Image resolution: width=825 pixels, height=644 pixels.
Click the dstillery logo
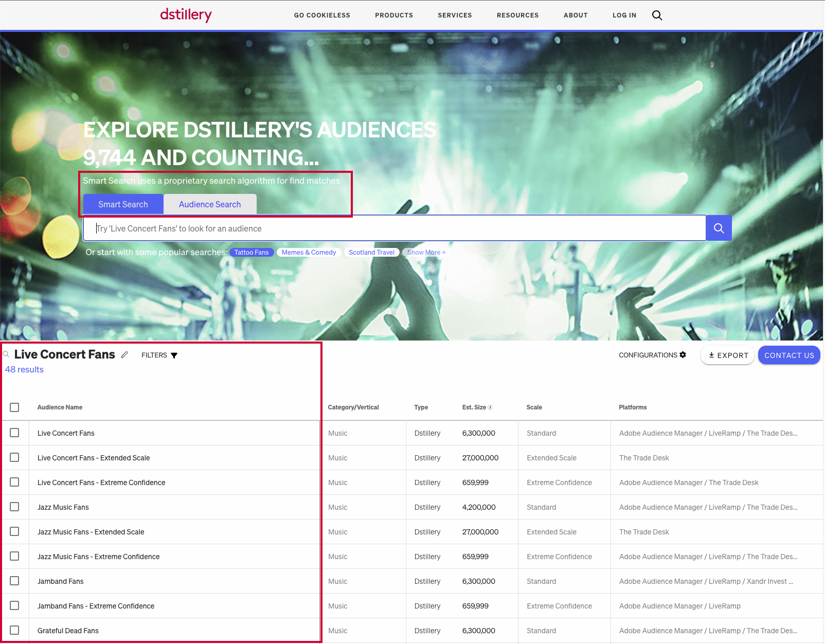(x=186, y=15)
